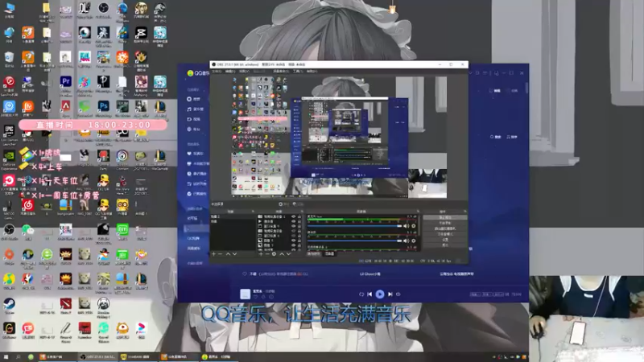
Task: Remove selected scene with OBS minus button
Action: pyautogui.click(x=220, y=254)
